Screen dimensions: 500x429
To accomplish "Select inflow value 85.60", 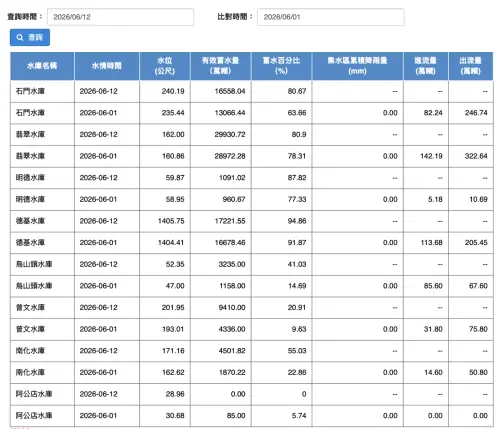I will click(433, 286).
